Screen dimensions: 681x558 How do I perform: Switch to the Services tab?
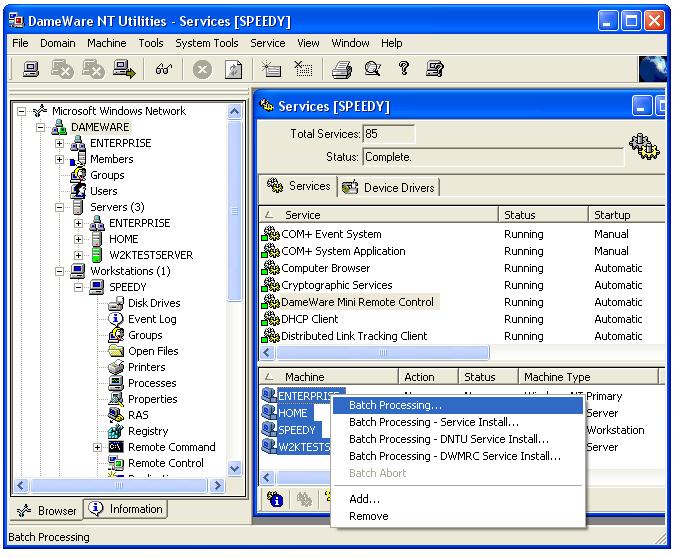coord(298,186)
